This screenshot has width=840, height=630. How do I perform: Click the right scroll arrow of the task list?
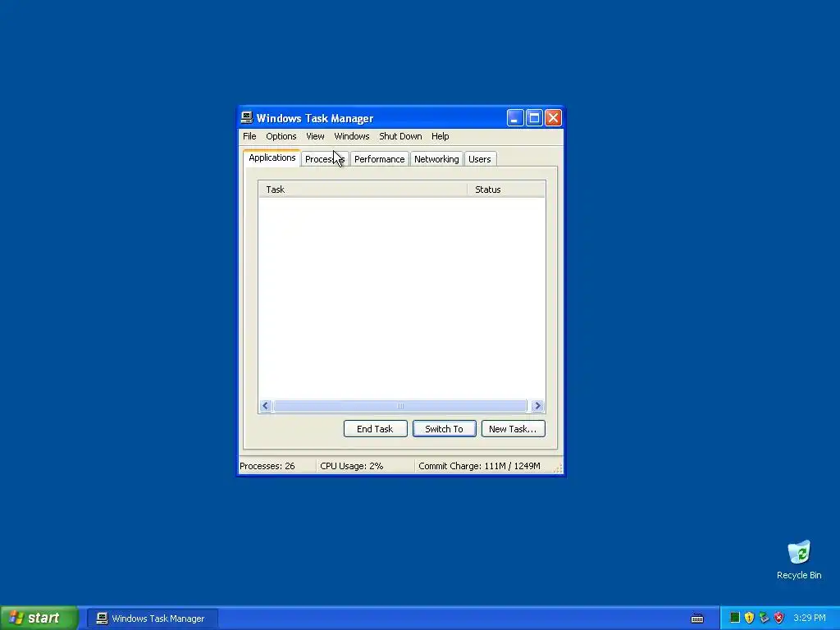(538, 405)
